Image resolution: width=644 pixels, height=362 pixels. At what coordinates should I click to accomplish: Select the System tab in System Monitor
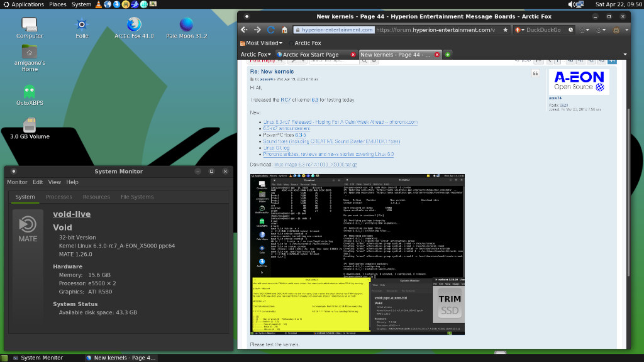click(x=25, y=197)
